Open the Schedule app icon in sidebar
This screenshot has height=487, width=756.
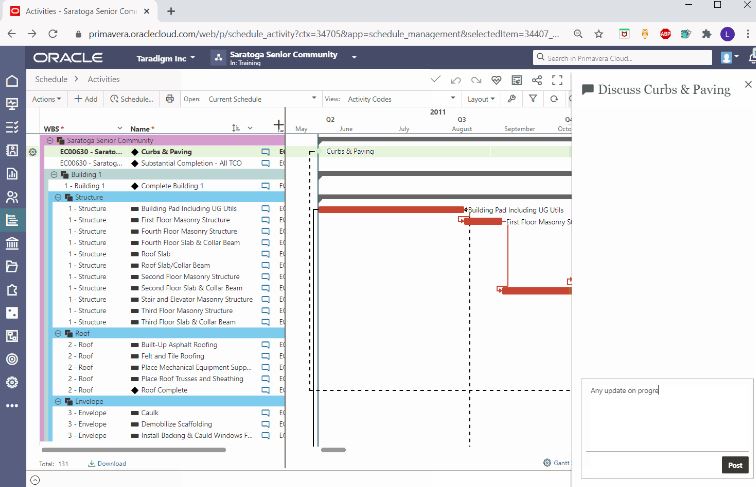(x=12, y=220)
